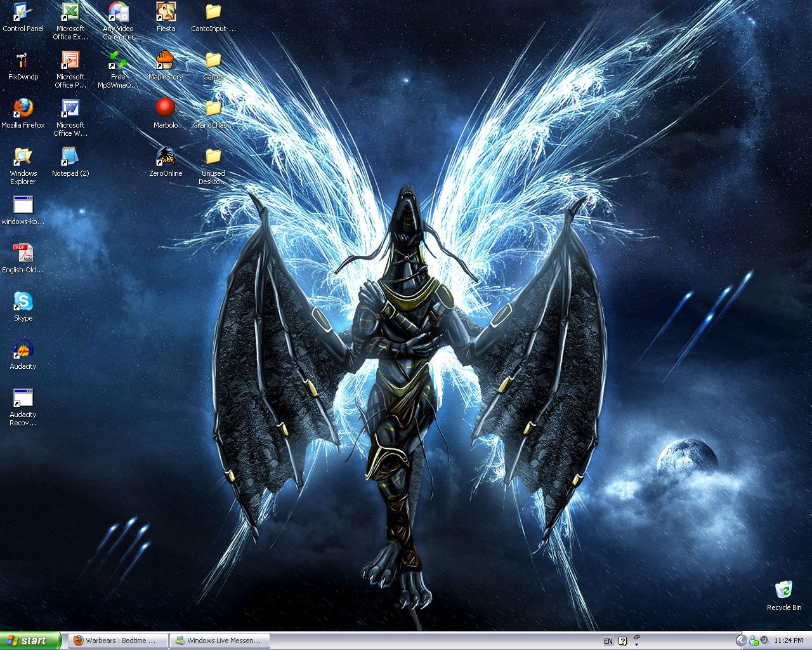Click the Start button
Viewport: 812px width, 650px height.
[x=30, y=640]
